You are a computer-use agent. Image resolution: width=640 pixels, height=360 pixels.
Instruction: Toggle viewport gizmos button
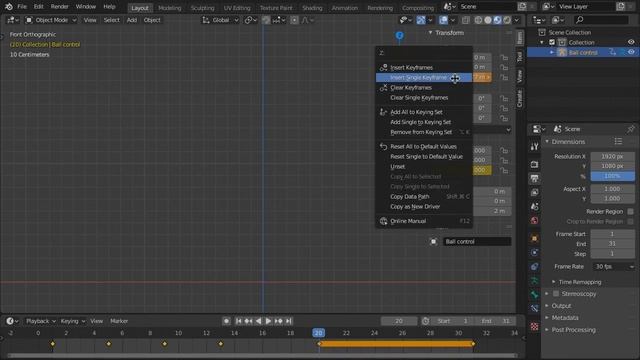(x=421, y=20)
